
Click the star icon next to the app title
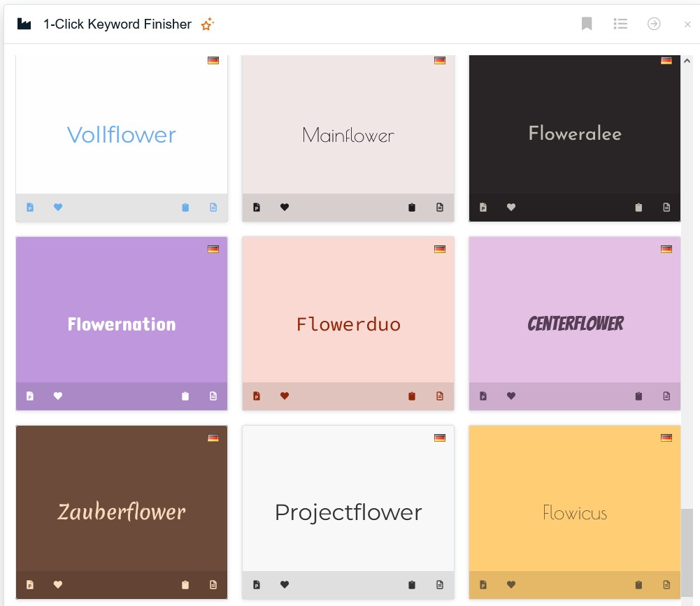coord(207,24)
